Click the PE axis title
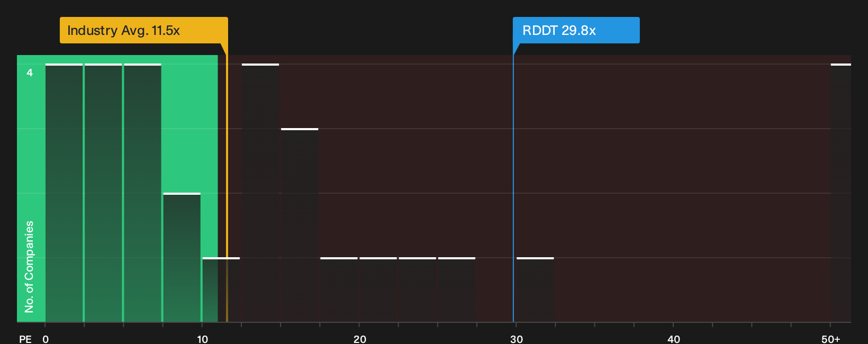 (x=25, y=339)
